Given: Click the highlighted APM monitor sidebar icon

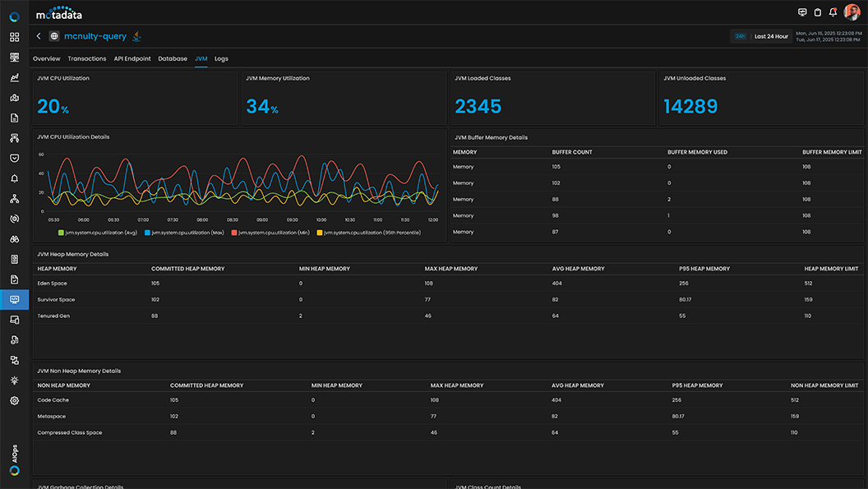Looking at the screenshot, I should click(x=15, y=300).
